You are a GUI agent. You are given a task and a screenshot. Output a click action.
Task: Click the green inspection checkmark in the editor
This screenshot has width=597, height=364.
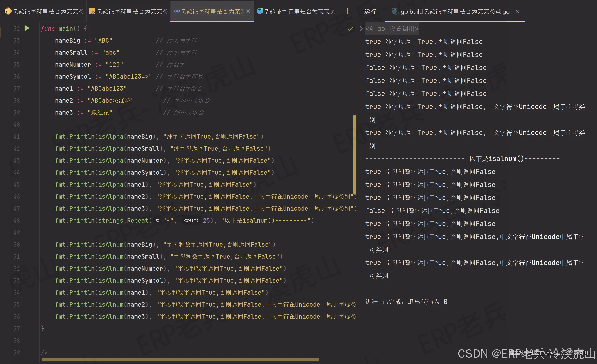[351, 29]
